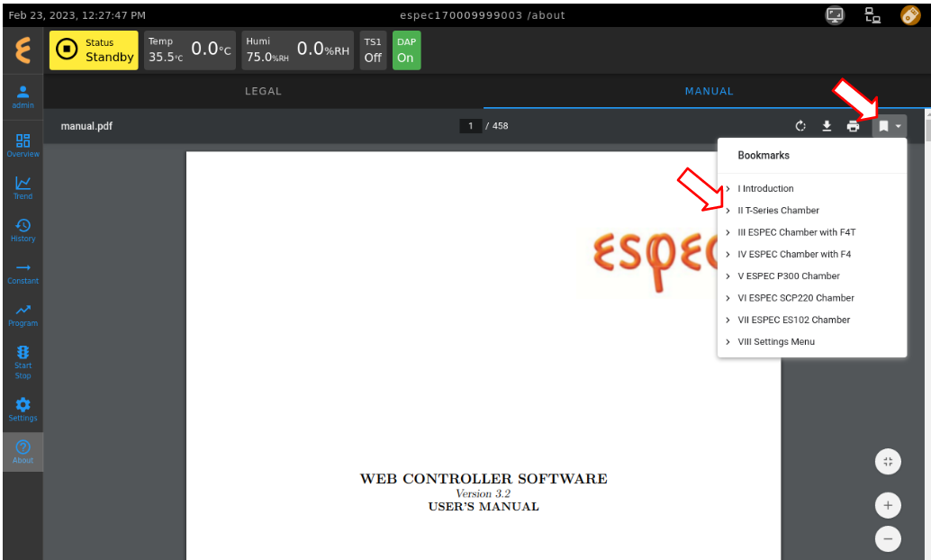Switch to the LEGAL tab
Viewport: 931px width, 560px height.
(264, 92)
